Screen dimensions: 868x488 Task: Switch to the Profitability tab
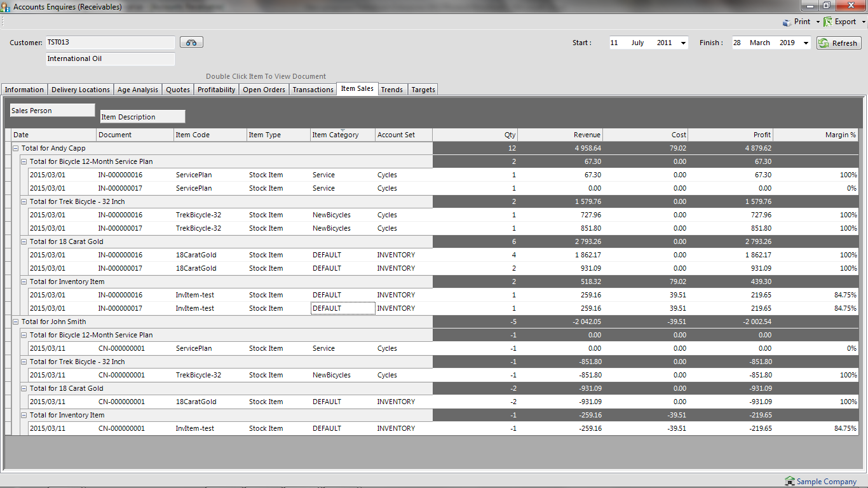(x=216, y=90)
